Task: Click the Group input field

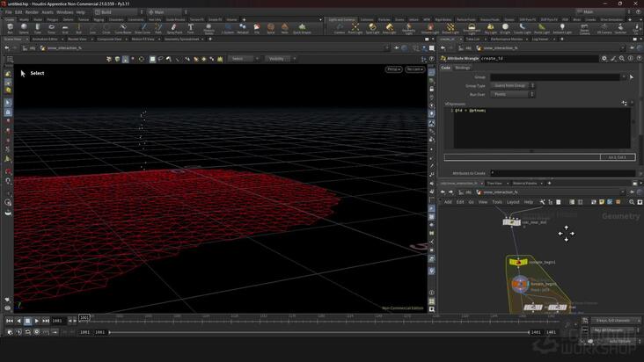Action: [x=555, y=77]
